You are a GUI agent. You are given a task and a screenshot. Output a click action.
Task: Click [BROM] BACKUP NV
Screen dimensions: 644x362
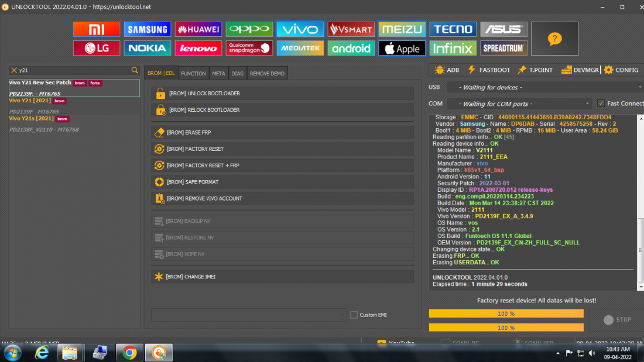pyautogui.click(x=283, y=221)
